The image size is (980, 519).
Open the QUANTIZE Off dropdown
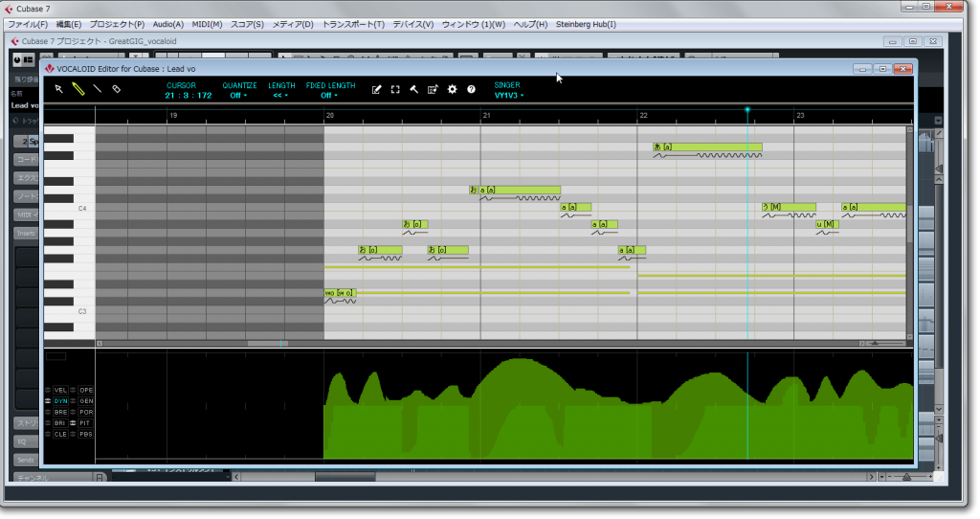pyautogui.click(x=238, y=96)
